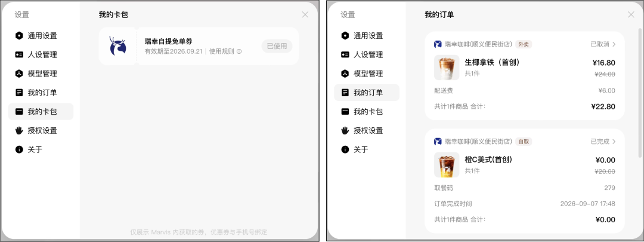Close the 我的卡包 settings dialog
This screenshot has height=242, width=644.
pyautogui.click(x=305, y=15)
